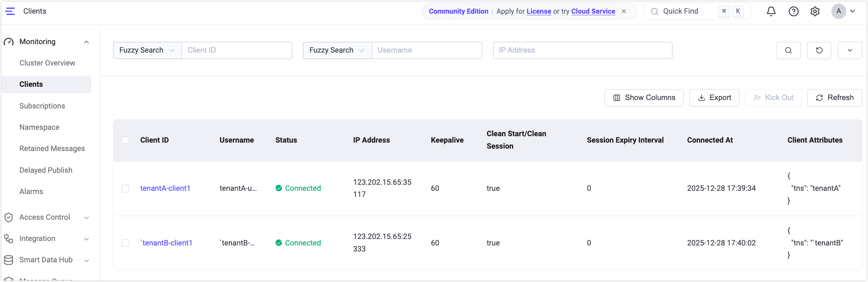Image resolution: width=868 pixels, height=282 pixels.
Task: Click Show Columns button
Action: click(x=644, y=98)
